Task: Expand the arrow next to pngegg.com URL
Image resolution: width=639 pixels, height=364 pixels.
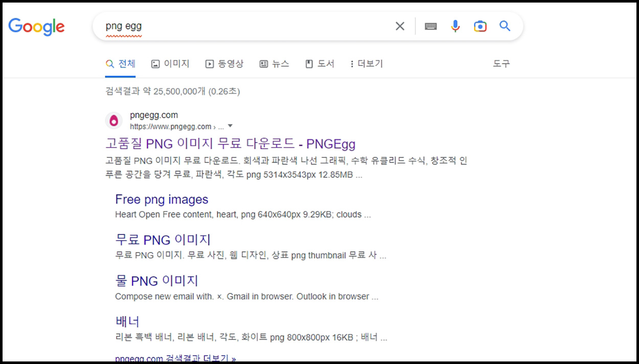Action: 230,126
